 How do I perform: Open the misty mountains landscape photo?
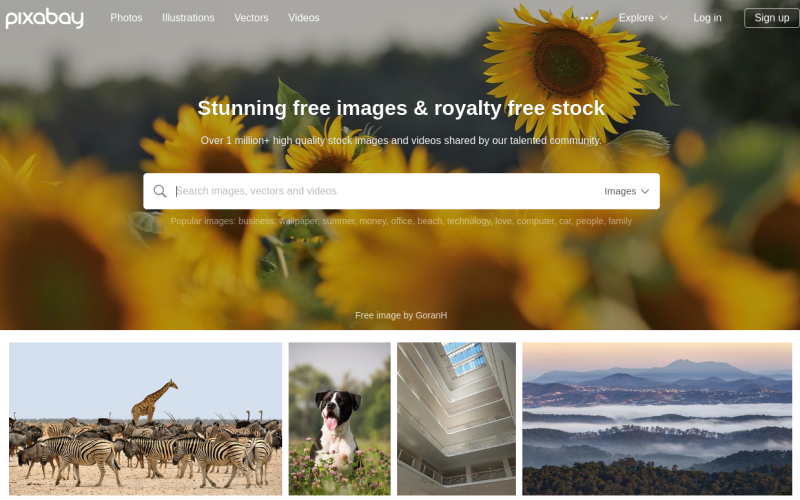tap(657, 419)
